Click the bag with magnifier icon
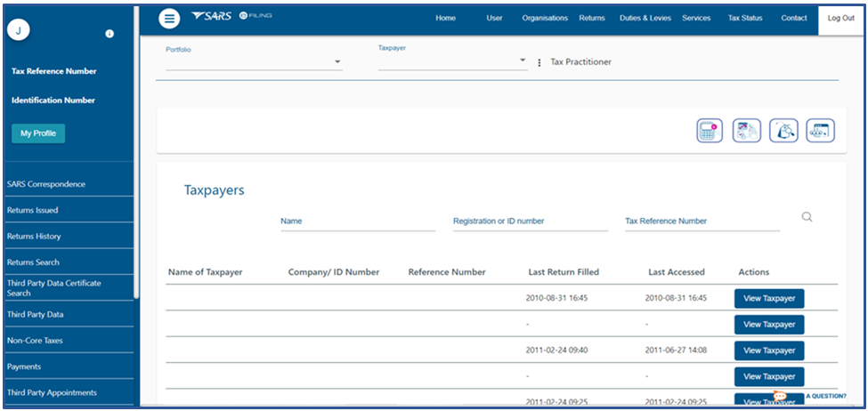The image size is (868, 411). click(783, 131)
